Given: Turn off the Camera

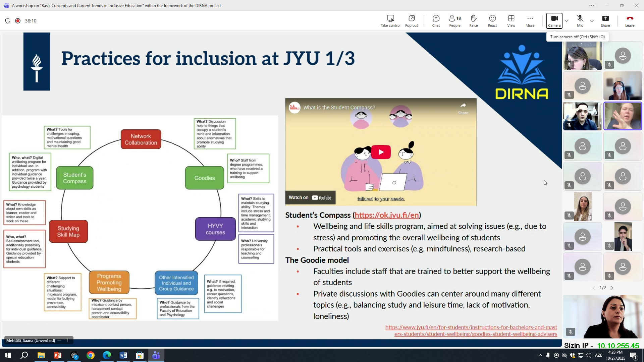Looking at the screenshot, I should coord(554,21).
